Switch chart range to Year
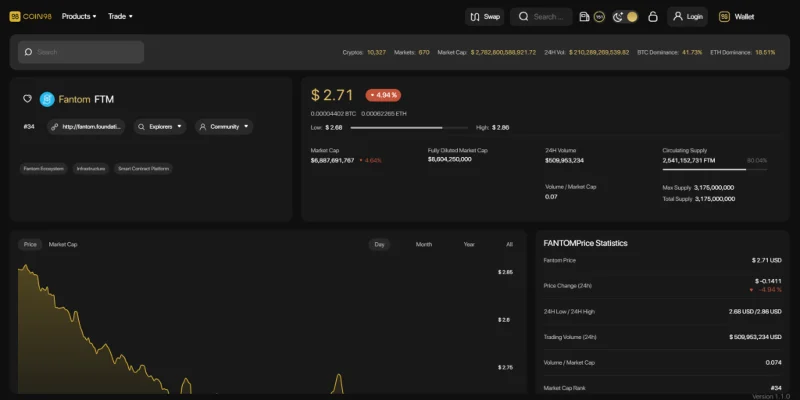Screen dimensions: 800x400 click(469, 244)
